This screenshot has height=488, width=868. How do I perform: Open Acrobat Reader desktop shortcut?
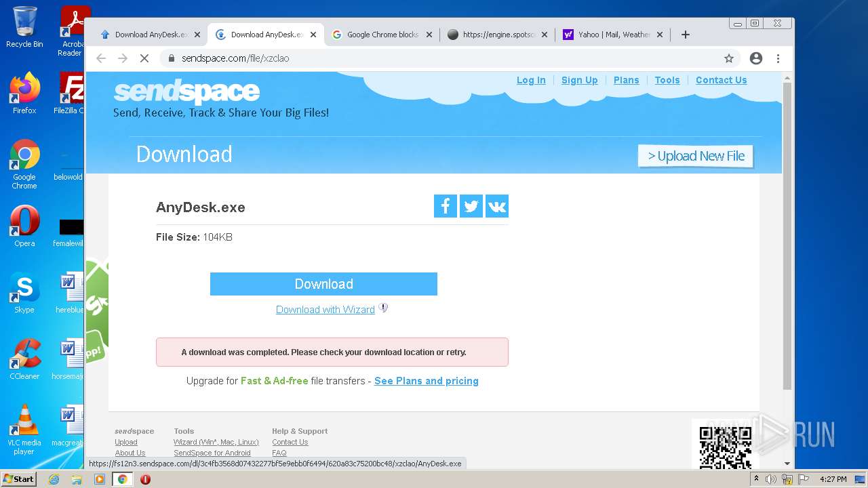[x=71, y=31]
